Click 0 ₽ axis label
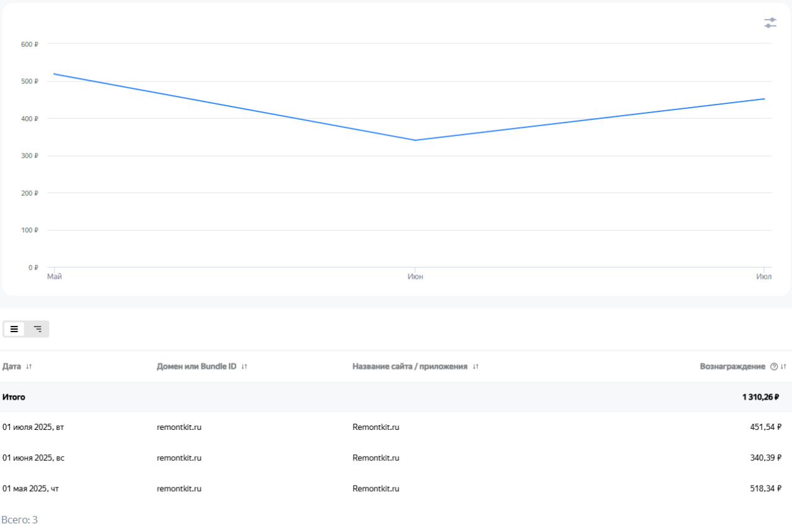The height and width of the screenshot is (532, 792). tap(33, 267)
